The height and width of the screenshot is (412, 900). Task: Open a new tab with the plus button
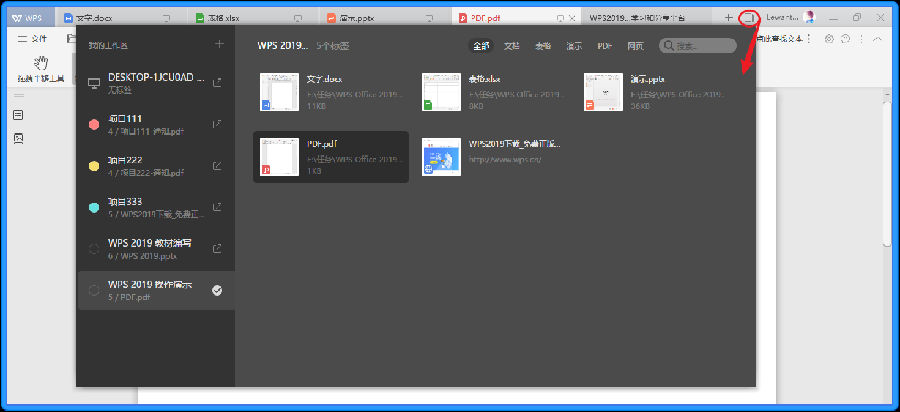pyautogui.click(x=728, y=18)
